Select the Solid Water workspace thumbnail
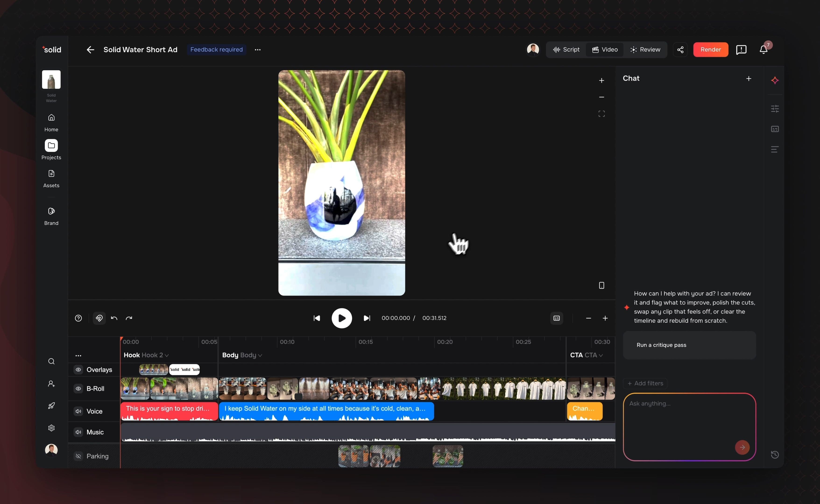820x504 pixels. pos(51,80)
